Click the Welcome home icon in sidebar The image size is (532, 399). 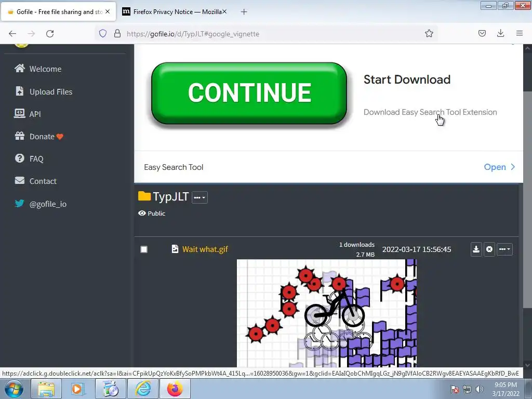pos(20,69)
